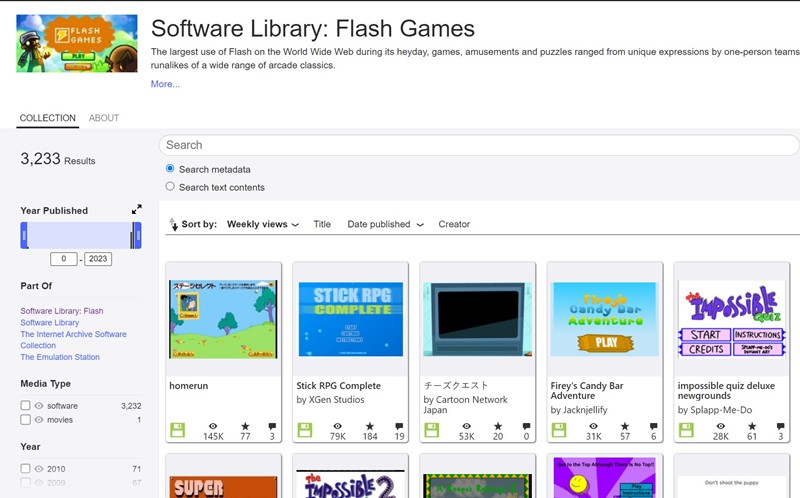The width and height of the screenshot is (800, 498).
Task: Click the right handle of year slider
Action: tap(136, 235)
